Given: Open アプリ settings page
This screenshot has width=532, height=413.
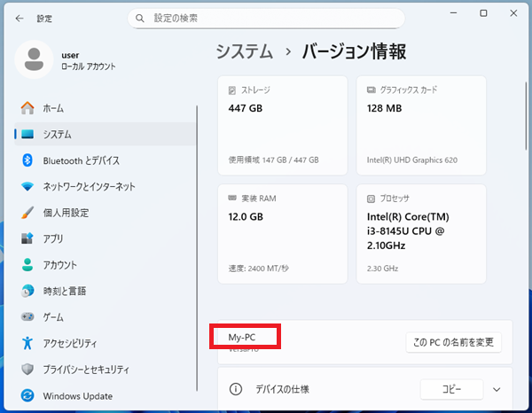Looking at the screenshot, I should 105,238.
